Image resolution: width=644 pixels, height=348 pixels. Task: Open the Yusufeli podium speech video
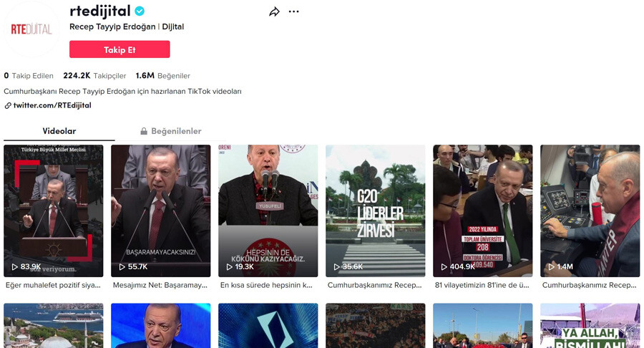[268, 211]
